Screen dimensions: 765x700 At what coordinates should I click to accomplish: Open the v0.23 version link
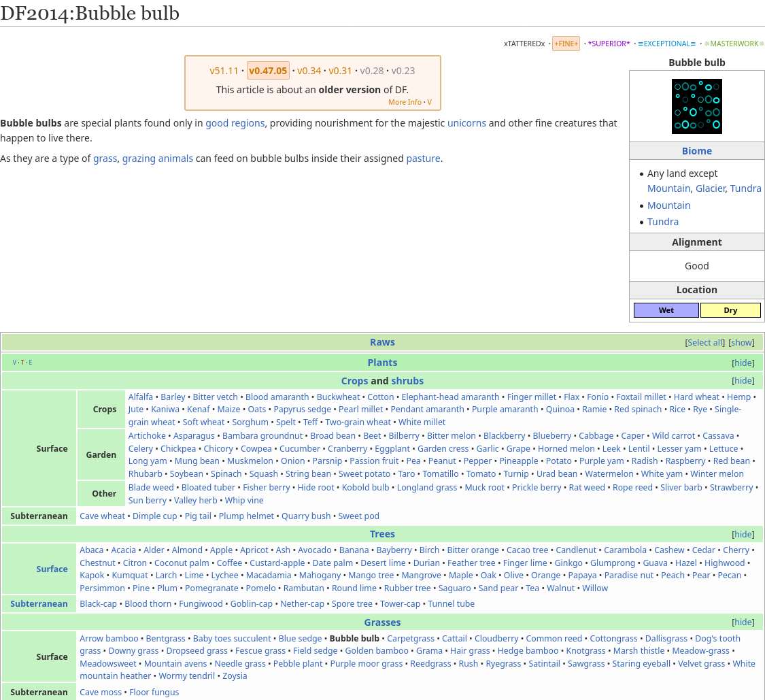point(403,71)
